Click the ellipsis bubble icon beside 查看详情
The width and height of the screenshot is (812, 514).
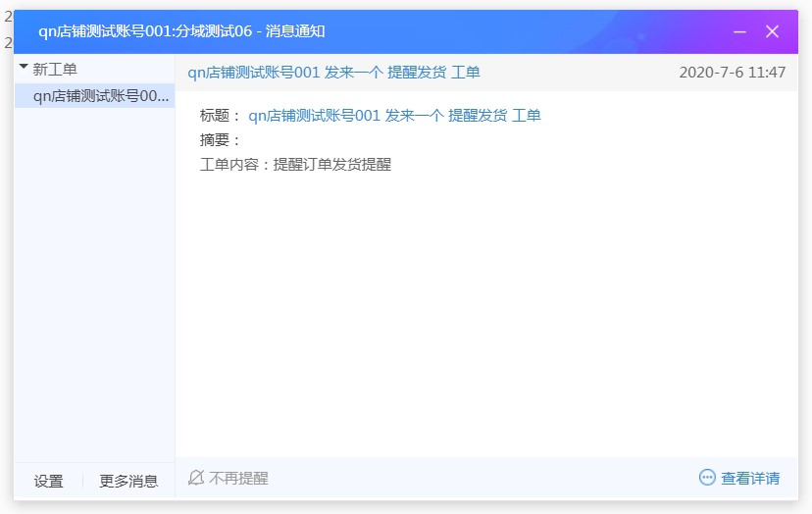point(707,478)
